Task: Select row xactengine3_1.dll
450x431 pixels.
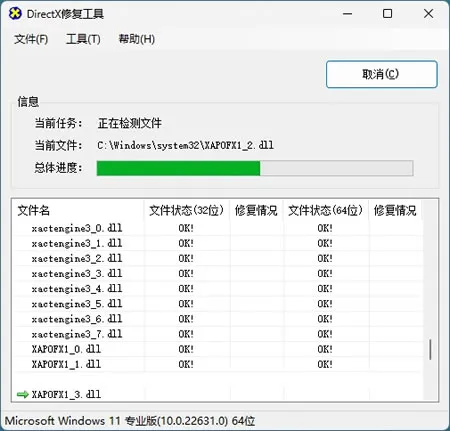Action: tap(218, 243)
